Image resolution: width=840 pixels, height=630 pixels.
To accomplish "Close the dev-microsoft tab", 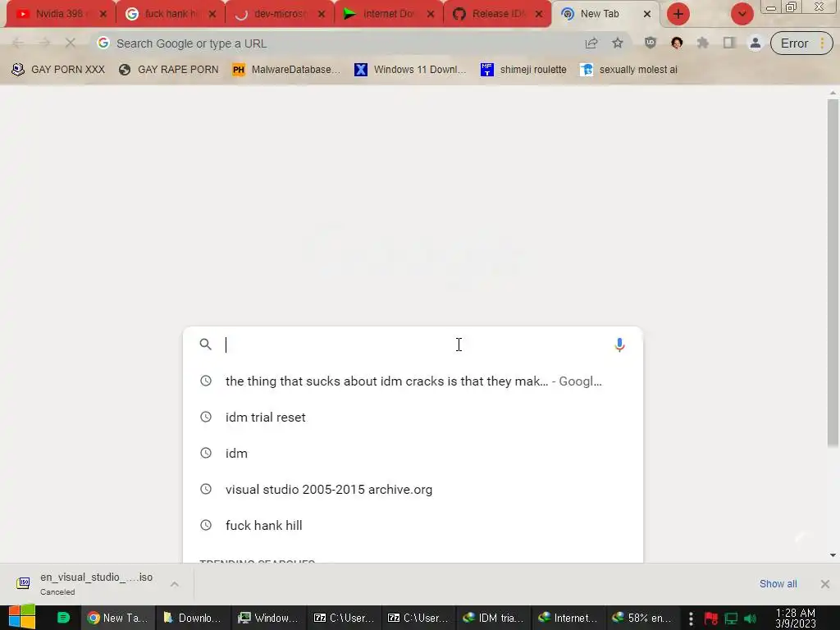I will click(x=322, y=14).
